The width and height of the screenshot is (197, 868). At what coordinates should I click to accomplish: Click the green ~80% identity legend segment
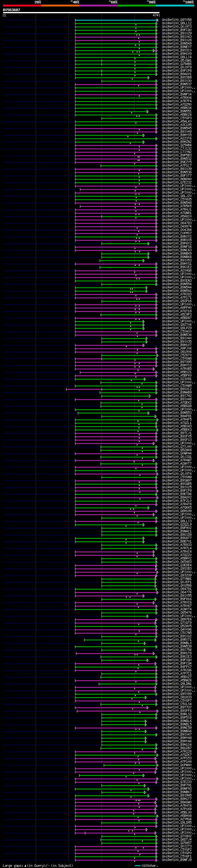click(137, 6)
